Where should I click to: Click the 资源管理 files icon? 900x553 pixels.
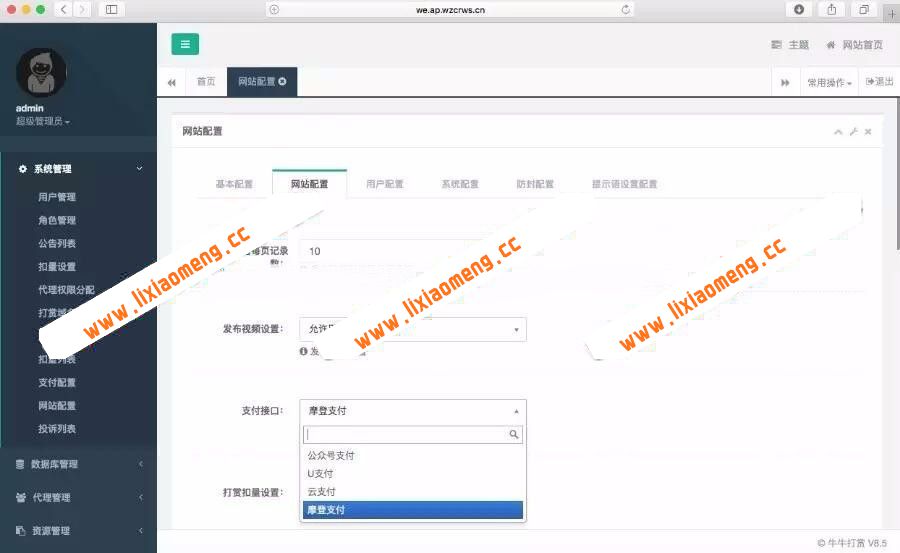20,531
